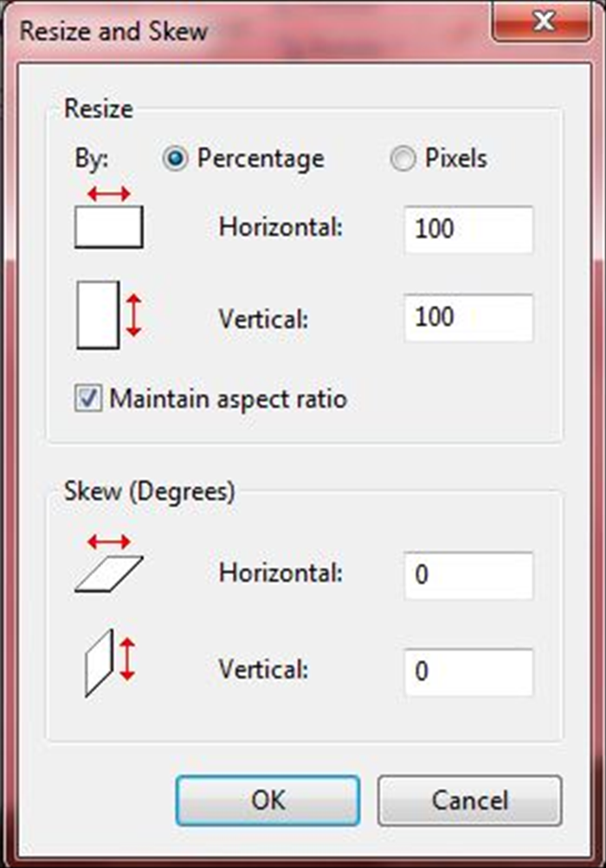
Task: Click the horizontal skew parallelogram icon
Action: 109,563
